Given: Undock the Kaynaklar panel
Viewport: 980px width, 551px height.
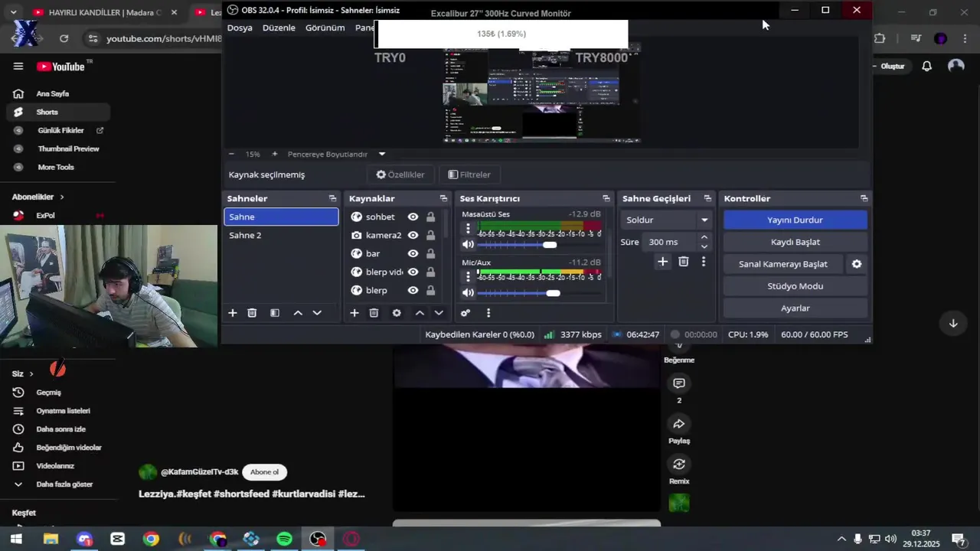Looking at the screenshot, I should click(x=443, y=198).
